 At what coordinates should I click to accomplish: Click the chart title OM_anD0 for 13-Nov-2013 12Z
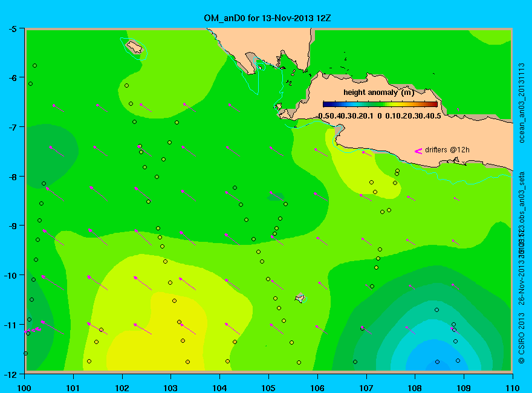[x=267, y=18]
